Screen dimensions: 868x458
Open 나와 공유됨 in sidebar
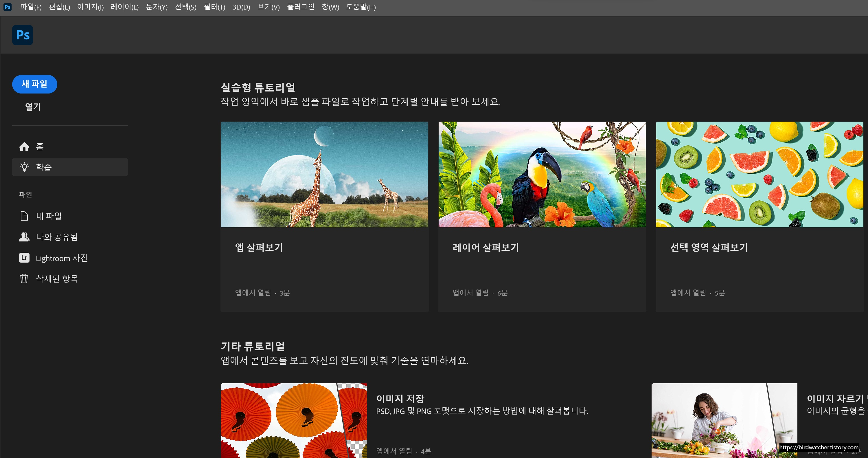(x=70, y=237)
